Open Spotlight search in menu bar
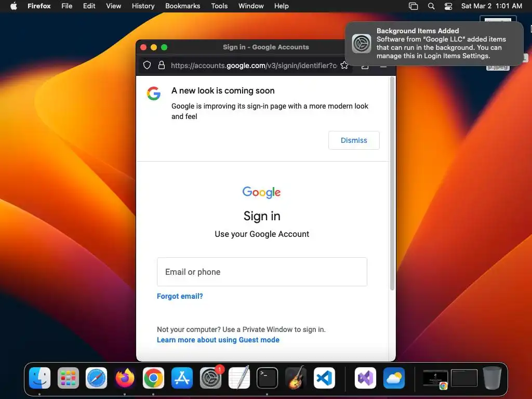This screenshot has width=532, height=399. [431, 6]
